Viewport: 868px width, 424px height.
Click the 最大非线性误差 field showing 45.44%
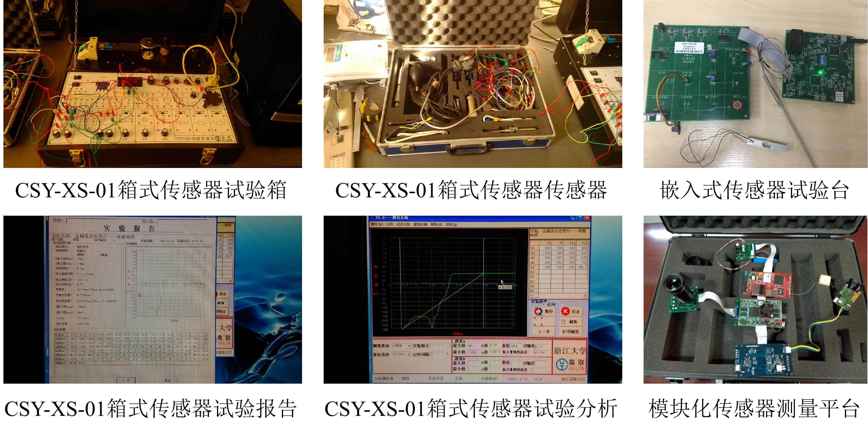[x=541, y=352]
